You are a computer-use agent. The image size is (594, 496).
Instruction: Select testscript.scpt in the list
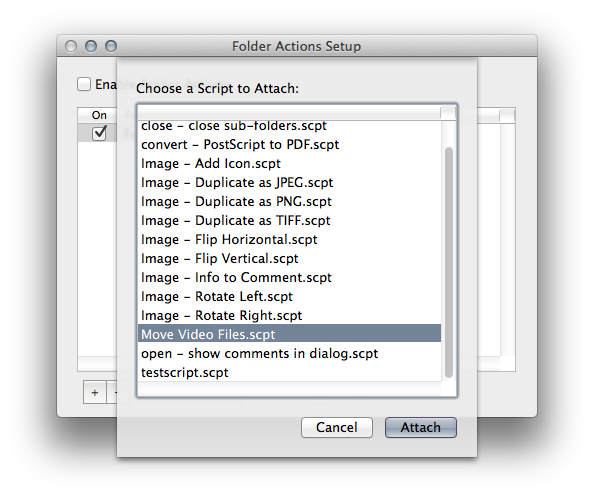tap(289, 372)
